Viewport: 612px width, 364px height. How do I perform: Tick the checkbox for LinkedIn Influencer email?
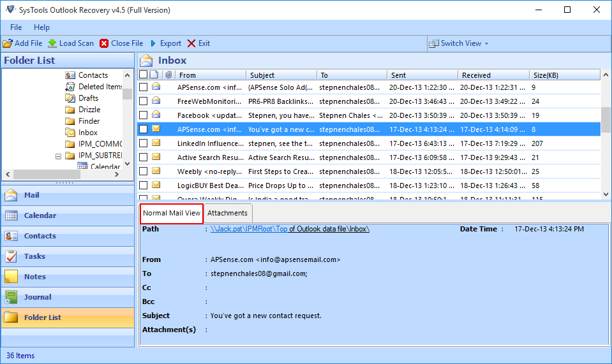(x=144, y=143)
